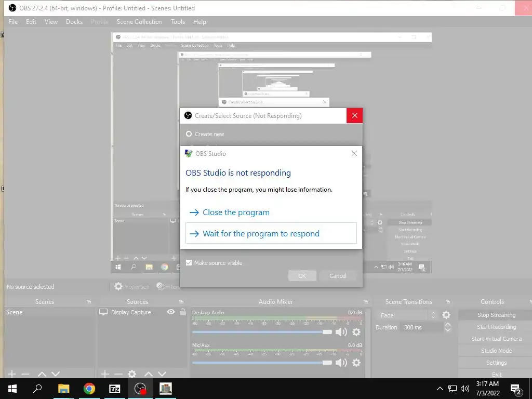Click the Duration 300 ms field

pos(422,327)
